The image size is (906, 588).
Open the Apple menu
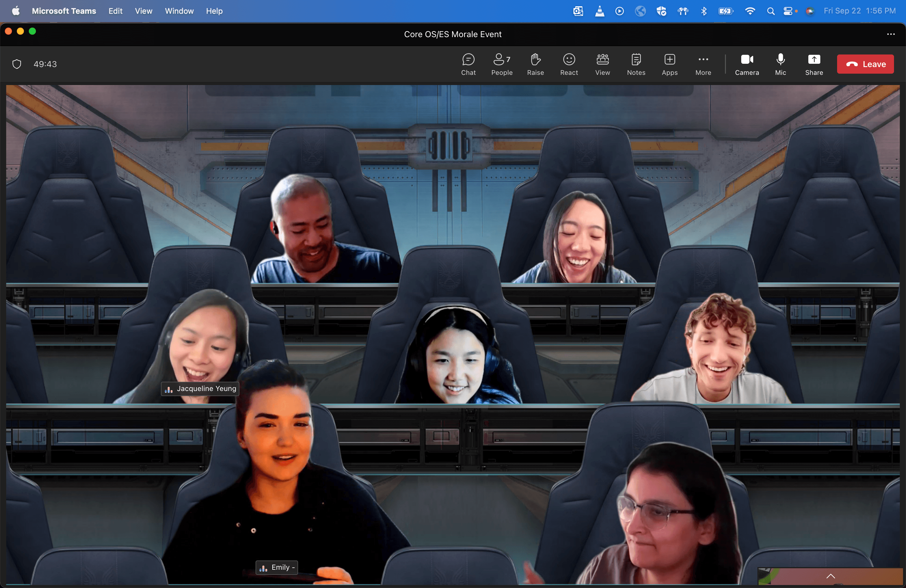click(16, 11)
